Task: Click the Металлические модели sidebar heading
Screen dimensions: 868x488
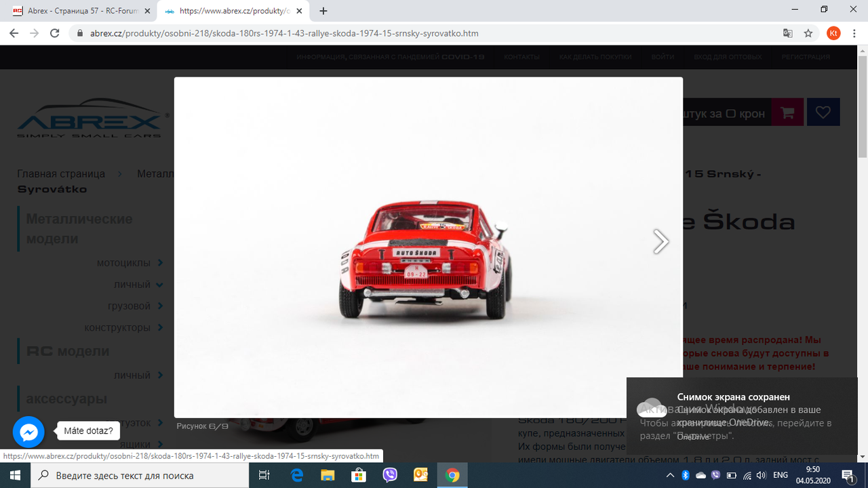Action: (x=79, y=228)
